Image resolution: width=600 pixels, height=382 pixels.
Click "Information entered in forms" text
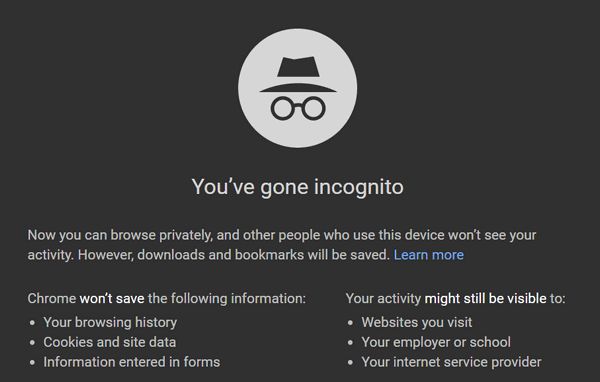tap(132, 362)
